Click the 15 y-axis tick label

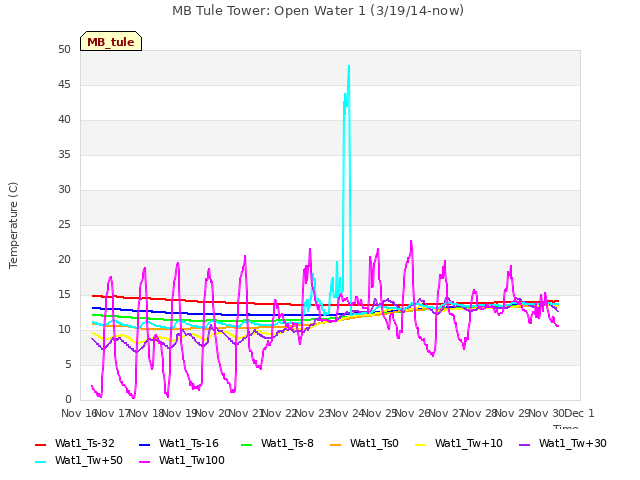click(64, 294)
